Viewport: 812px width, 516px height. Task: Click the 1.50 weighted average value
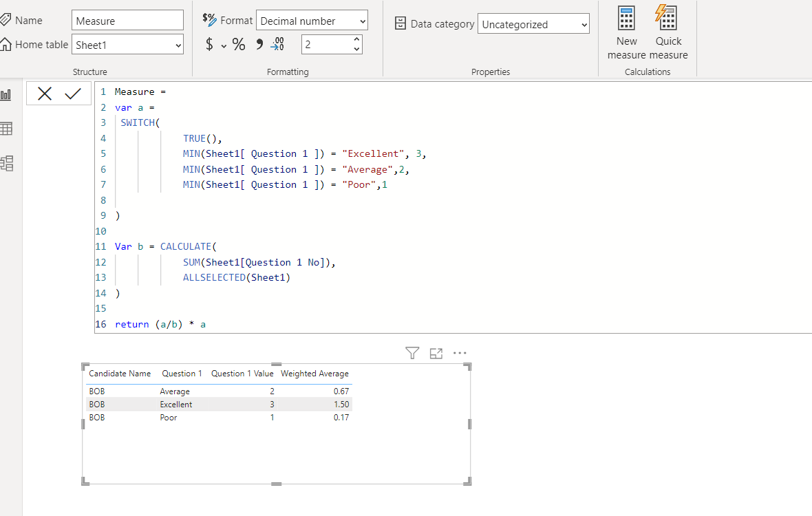click(x=341, y=405)
